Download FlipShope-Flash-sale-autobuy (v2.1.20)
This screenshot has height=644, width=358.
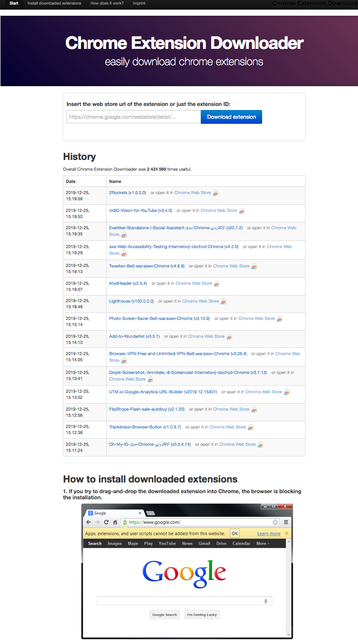pyautogui.click(x=147, y=409)
